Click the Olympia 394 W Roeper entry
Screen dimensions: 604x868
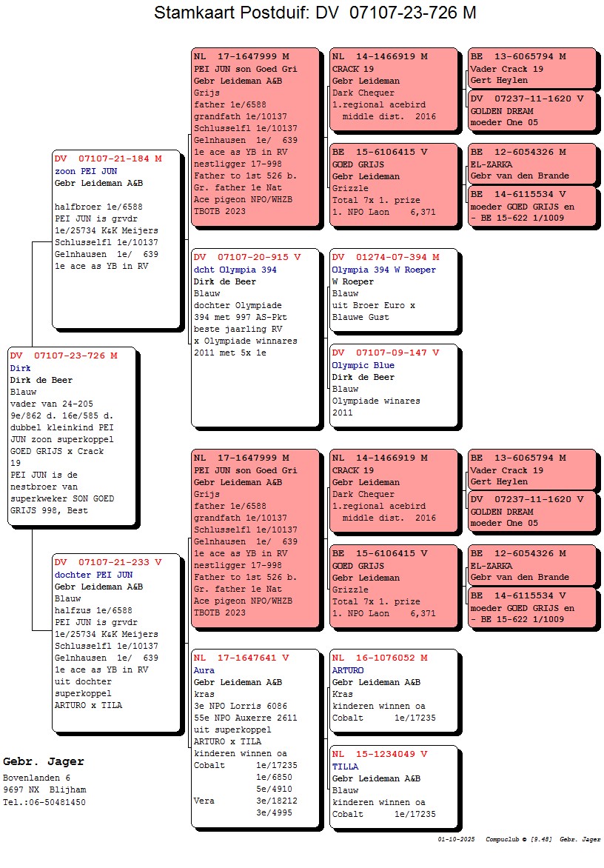coord(383,270)
